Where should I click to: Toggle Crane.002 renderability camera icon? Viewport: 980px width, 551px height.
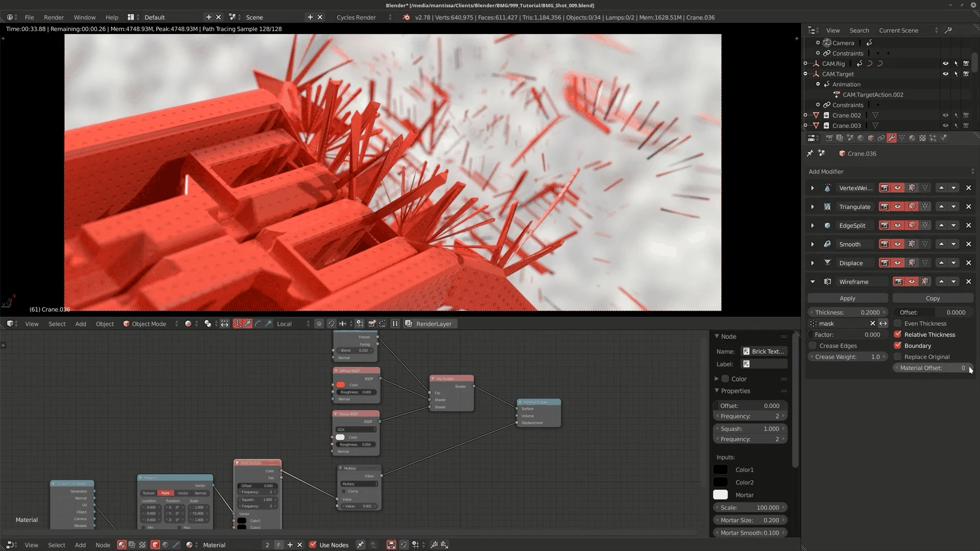pyautogui.click(x=966, y=115)
